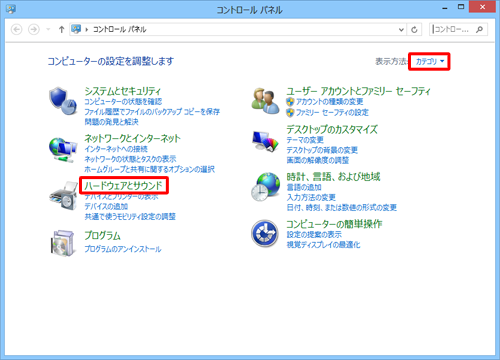The width and height of the screenshot is (500, 360).
Task: Click the Desktop Customization monitor icon
Action: [265, 142]
